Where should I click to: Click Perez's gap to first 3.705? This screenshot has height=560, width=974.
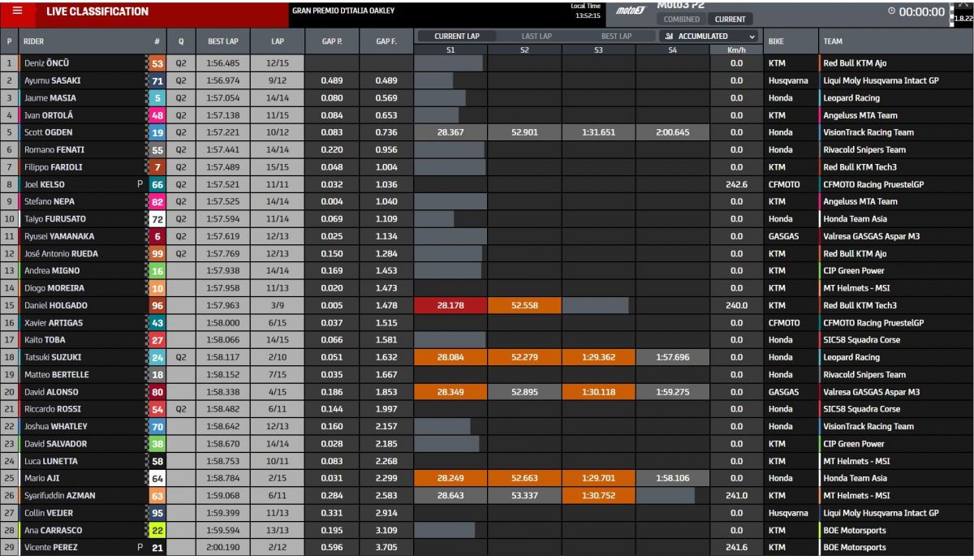[386, 547]
